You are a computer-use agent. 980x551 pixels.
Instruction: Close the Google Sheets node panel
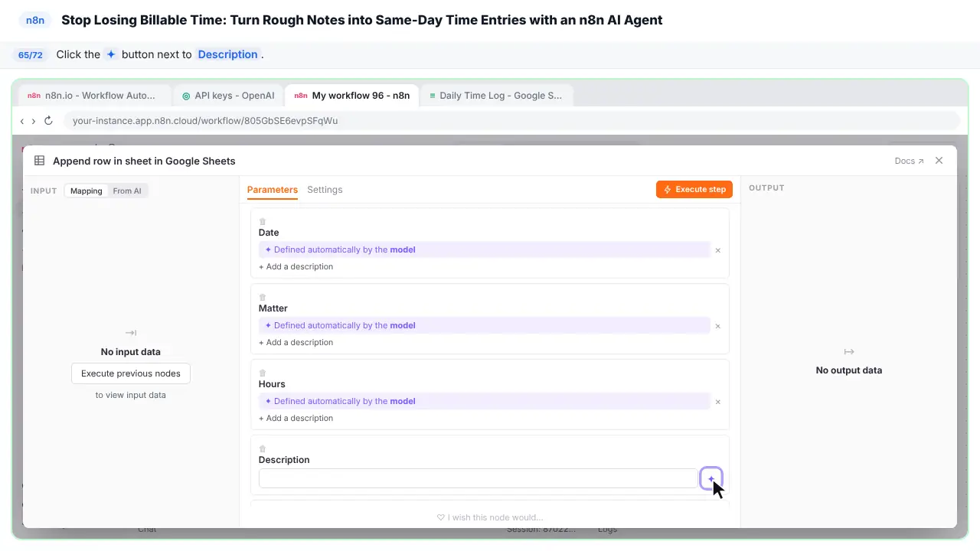[939, 161]
